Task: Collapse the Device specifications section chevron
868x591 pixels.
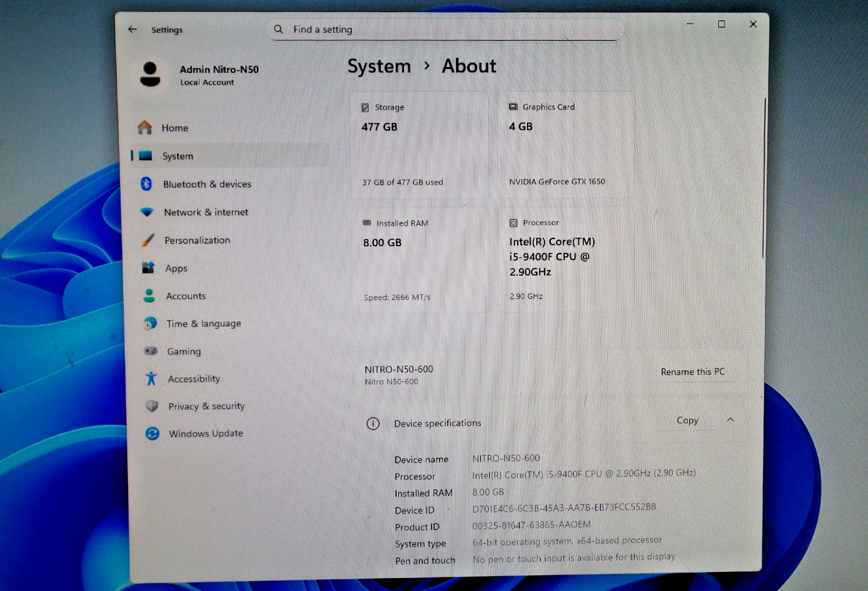Action: pos(730,420)
